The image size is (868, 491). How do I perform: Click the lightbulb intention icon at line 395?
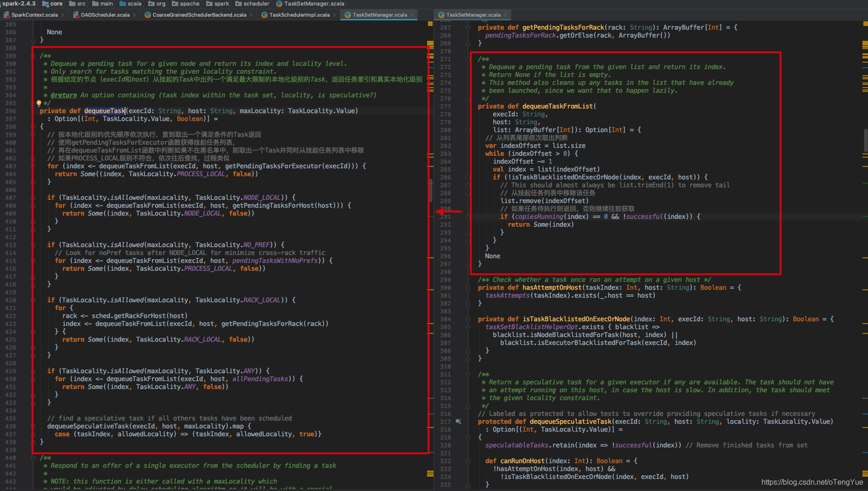tap(39, 103)
